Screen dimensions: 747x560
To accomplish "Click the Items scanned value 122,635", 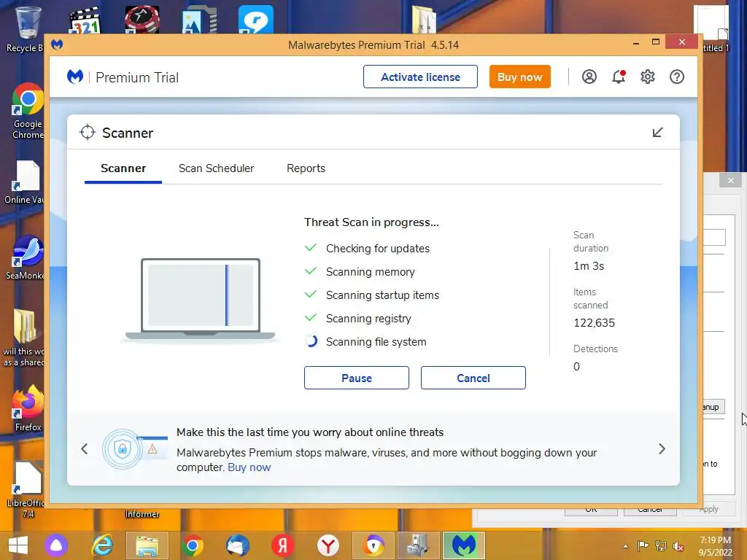I will point(594,323).
